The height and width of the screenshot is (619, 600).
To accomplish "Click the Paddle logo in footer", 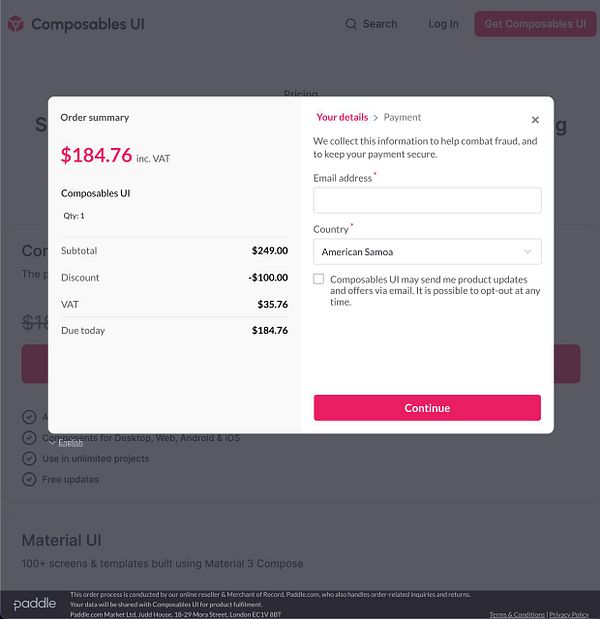I will pos(35,603).
